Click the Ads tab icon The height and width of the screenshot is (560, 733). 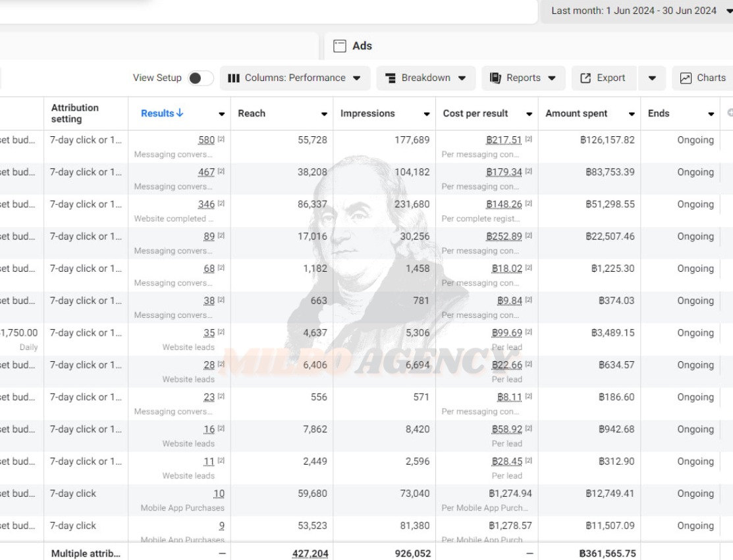340,46
